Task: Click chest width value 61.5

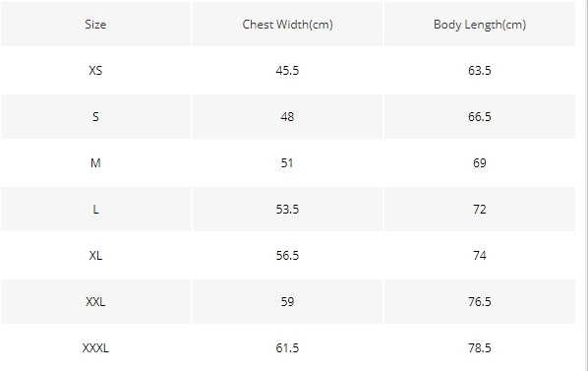Action: coord(288,347)
